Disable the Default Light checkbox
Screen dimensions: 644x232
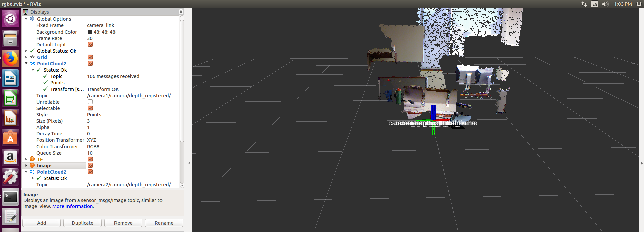coord(90,45)
